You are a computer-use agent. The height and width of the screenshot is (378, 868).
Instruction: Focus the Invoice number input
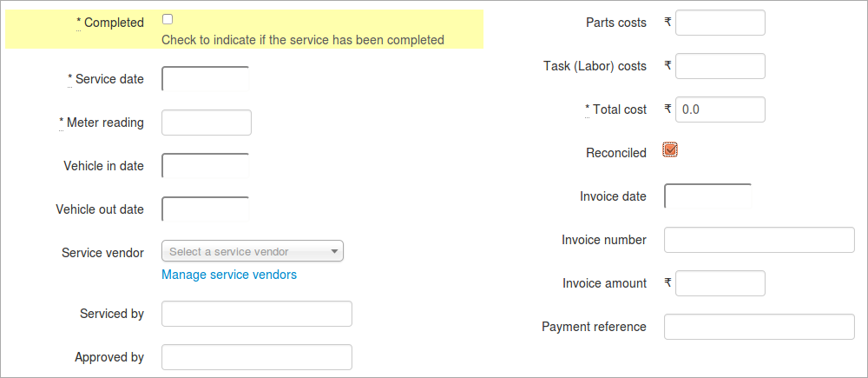759,240
